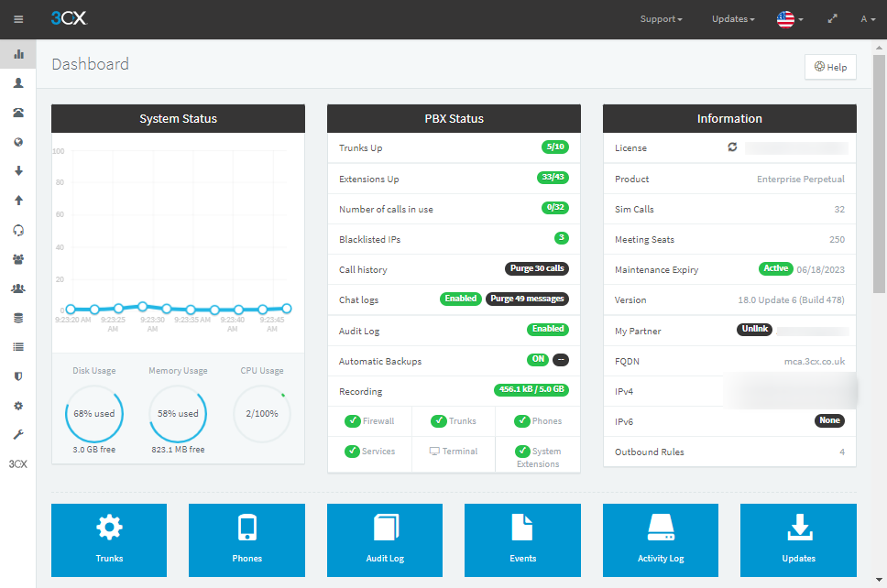This screenshot has width=887, height=588.
Task: Click the Trunks Up 5/10 badge
Action: click(555, 147)
